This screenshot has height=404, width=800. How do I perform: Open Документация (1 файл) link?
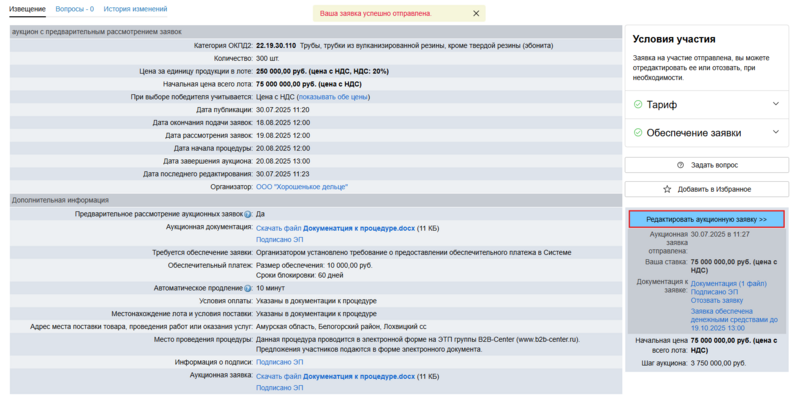[729, 283]
